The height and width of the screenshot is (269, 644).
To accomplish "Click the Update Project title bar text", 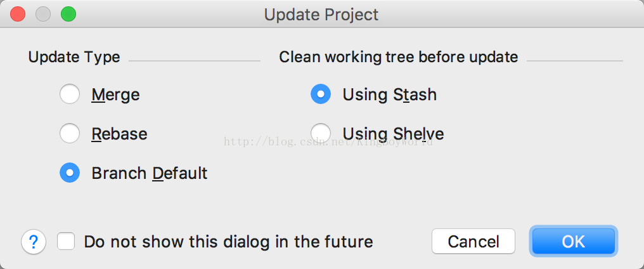I will [321, 14].
